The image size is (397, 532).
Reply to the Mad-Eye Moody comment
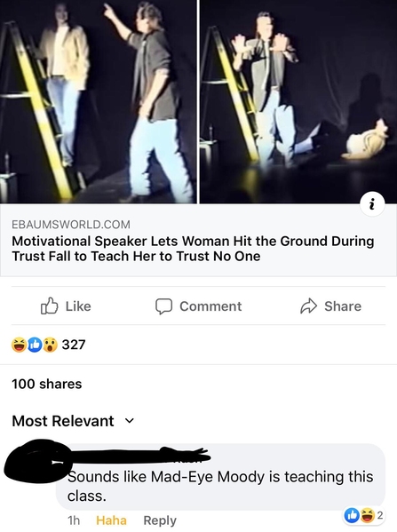[160, 520]
